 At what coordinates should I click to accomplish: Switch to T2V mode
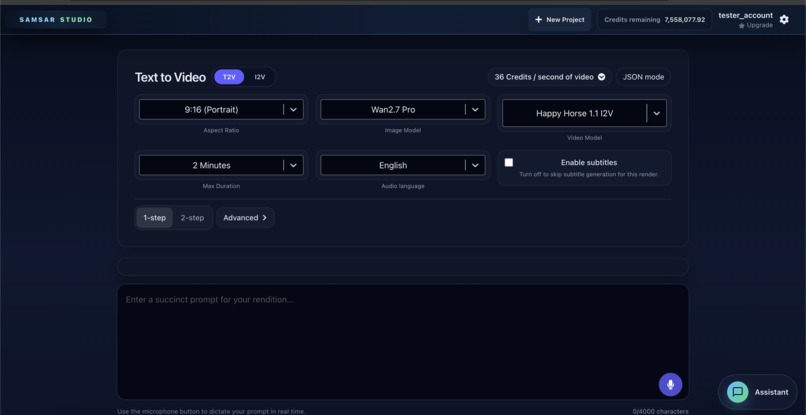(x=229, y=77)
